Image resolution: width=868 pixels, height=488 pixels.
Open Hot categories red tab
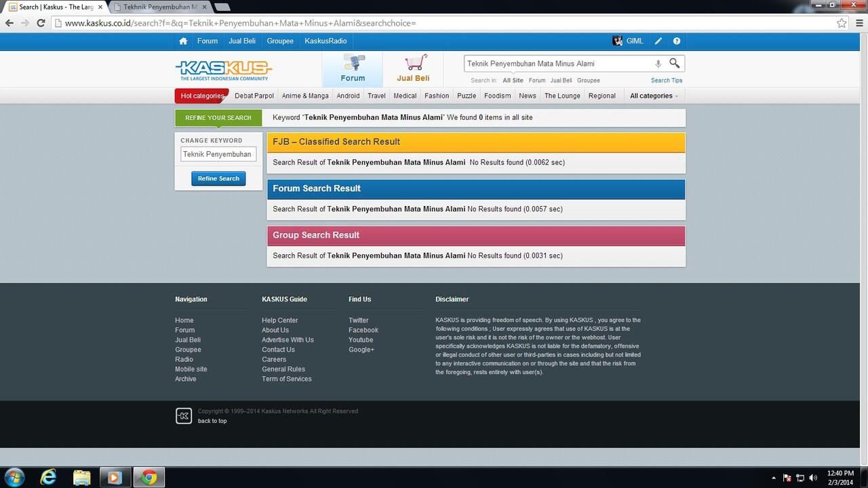pos(201,96)
